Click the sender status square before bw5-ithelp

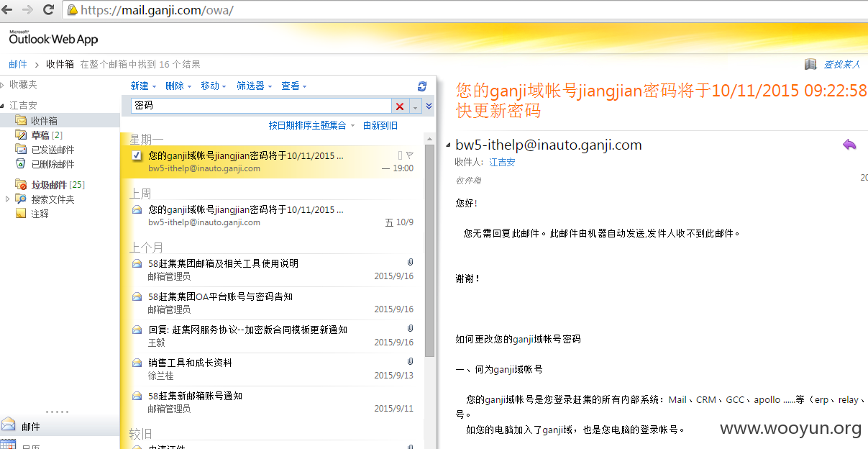pyautogui.click(x=448, y=145)
